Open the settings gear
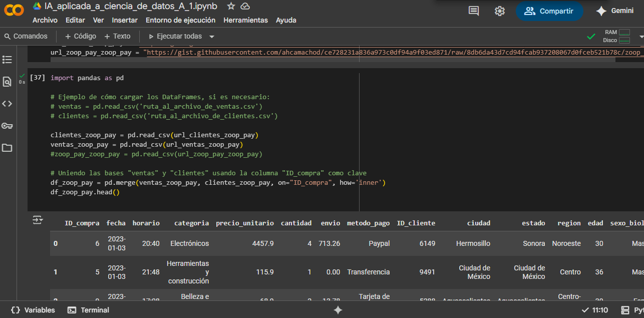This screenshot has width=644, height=318. (499, 11)
